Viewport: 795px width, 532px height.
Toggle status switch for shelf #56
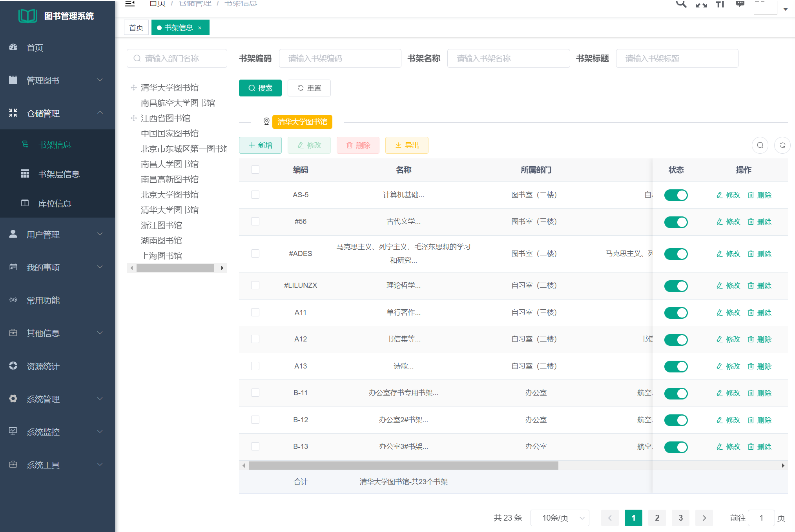tap(676, 222)
